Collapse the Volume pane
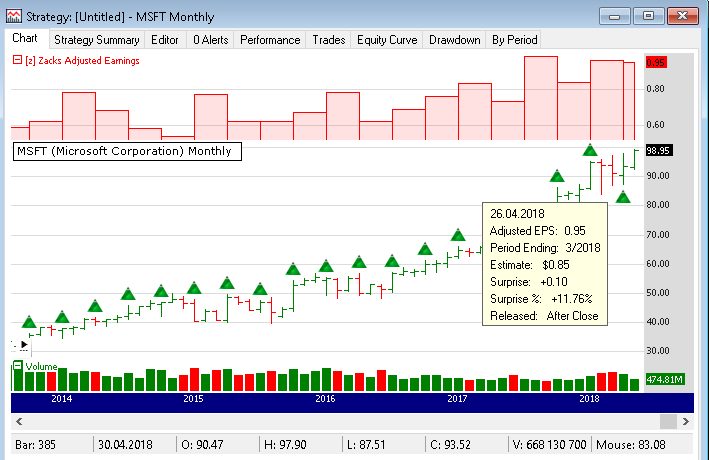 18,365
